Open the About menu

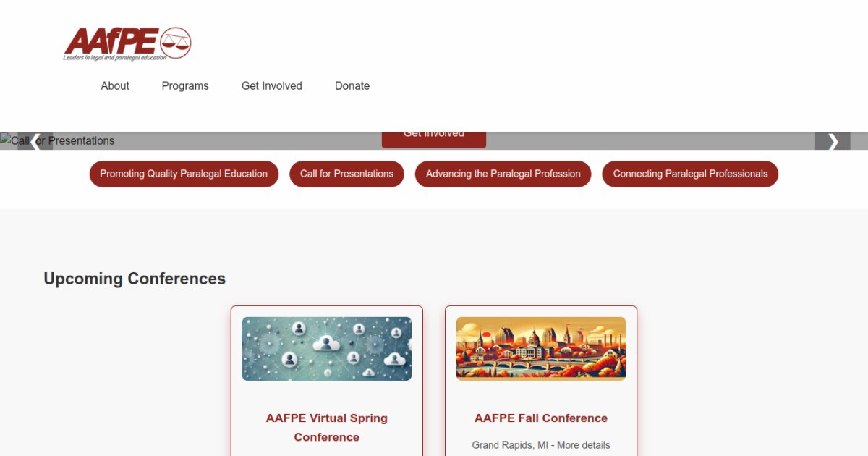(115, 85)
